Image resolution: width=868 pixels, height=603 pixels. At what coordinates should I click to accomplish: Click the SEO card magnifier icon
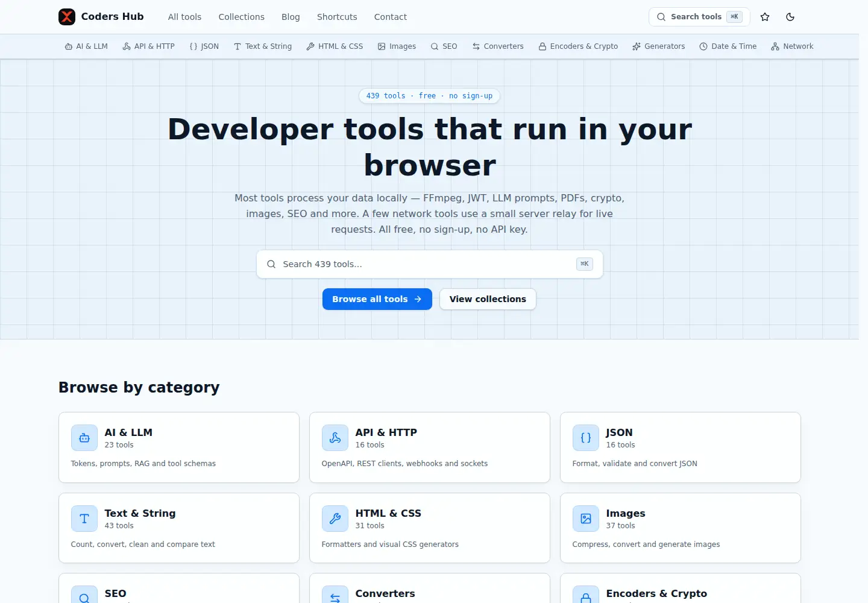tap(84, 595)
